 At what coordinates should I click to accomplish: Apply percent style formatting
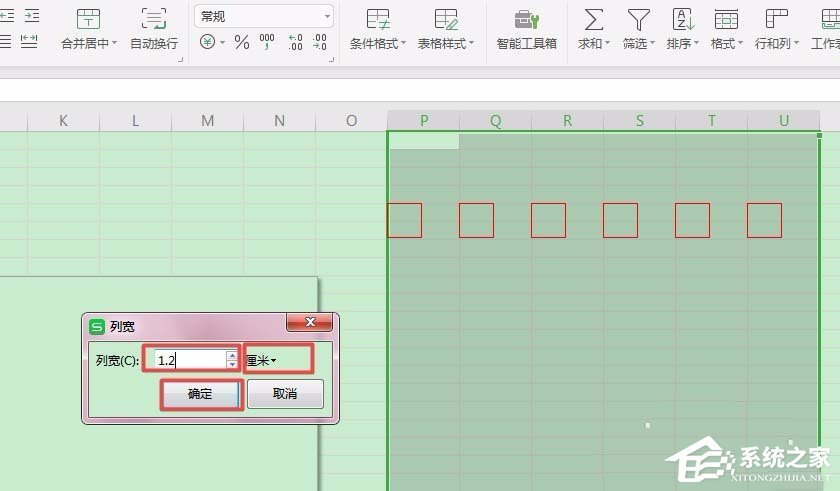click(x=242, y=42)
